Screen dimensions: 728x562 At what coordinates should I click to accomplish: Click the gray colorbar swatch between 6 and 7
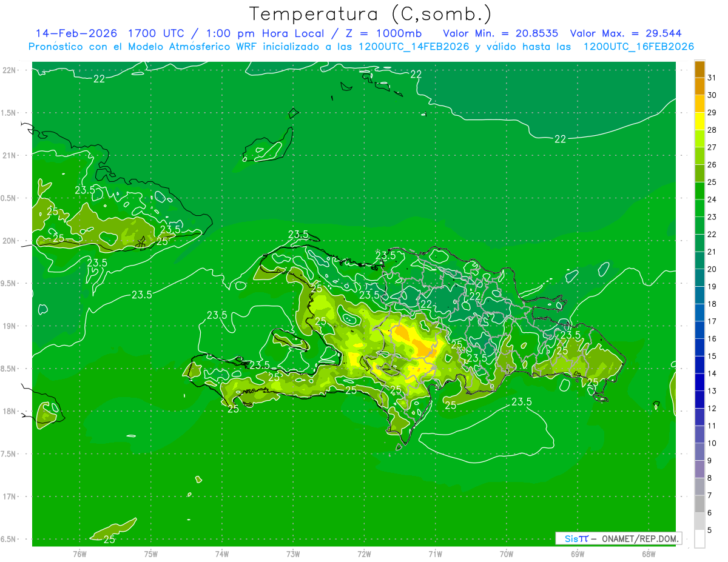699,504
